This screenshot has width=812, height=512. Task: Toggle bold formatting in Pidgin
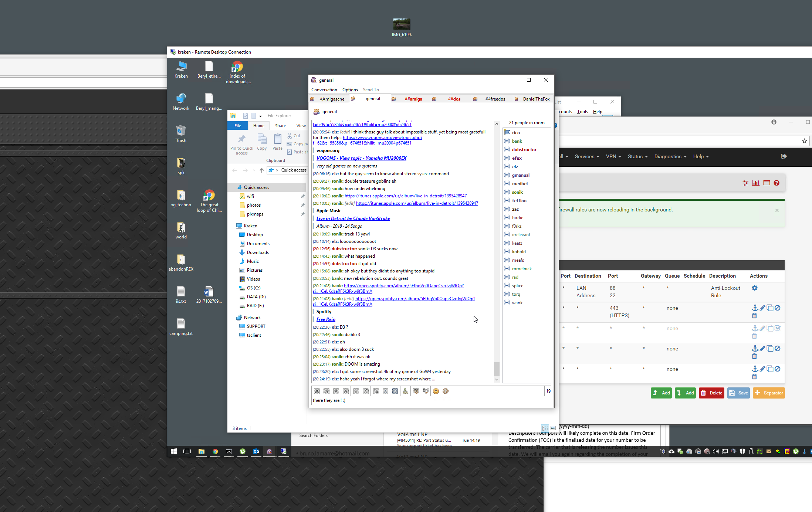(x=317, y=391)
